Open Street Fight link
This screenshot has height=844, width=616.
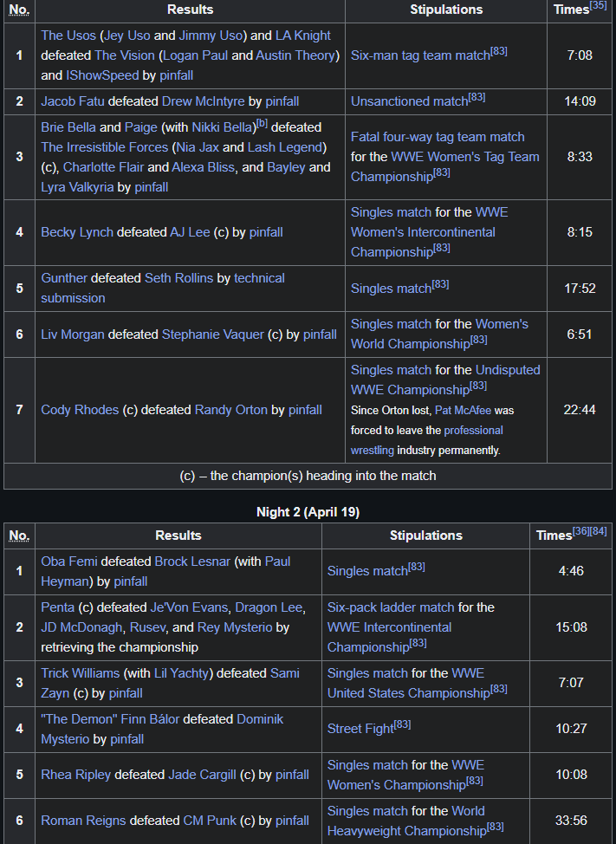360,729
